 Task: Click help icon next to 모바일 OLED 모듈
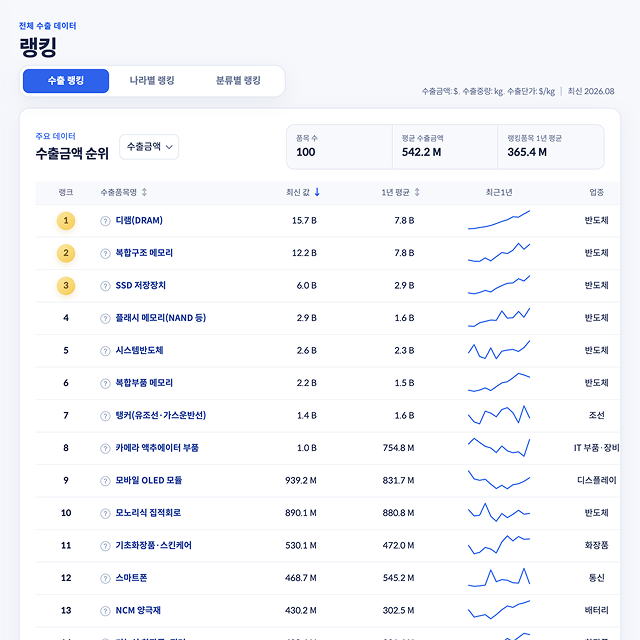pyautogui.click(x=105, y=481)
